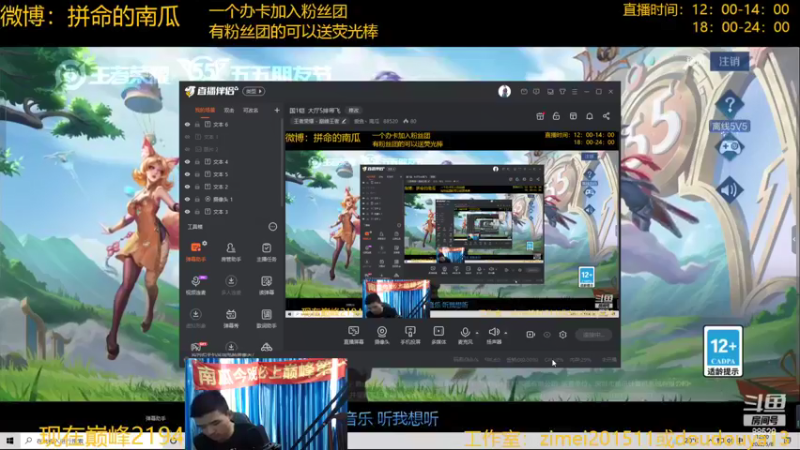The image size is (800, 450).
Task: Toggle the lock on layer 文本 6
Action: click(197, 124)
